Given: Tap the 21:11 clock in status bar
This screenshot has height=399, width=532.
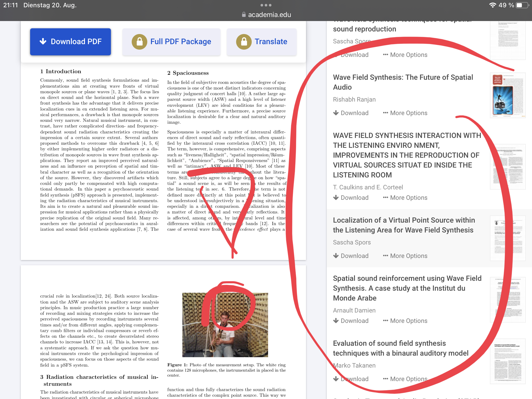Looking at the screenshot, I should click(x=11, y=5).
